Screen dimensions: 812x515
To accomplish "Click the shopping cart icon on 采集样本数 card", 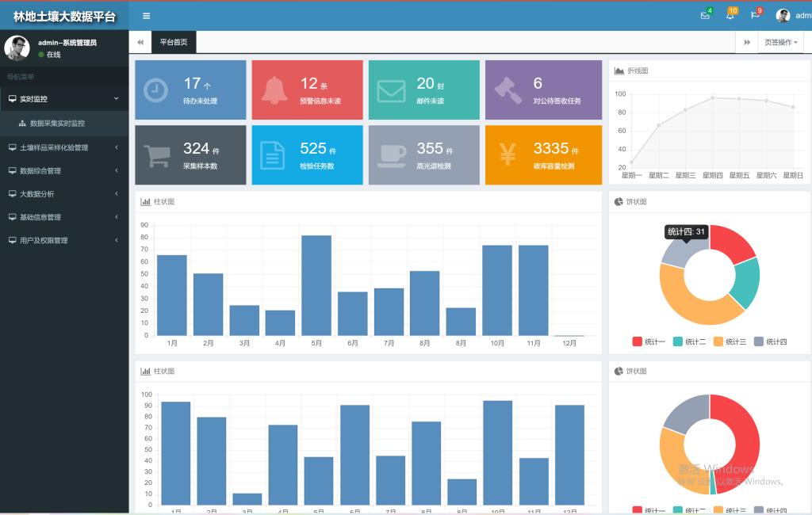I will tap(155, 155).
